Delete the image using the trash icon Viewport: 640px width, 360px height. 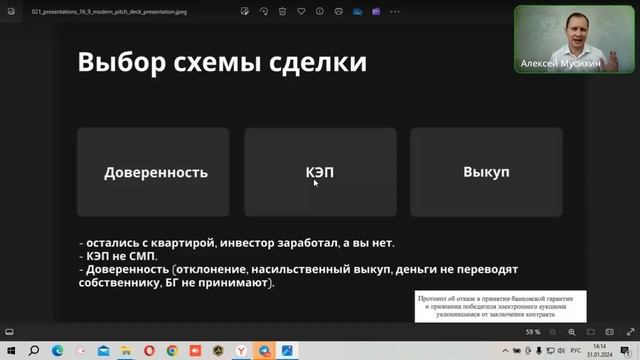pos(282,11)
